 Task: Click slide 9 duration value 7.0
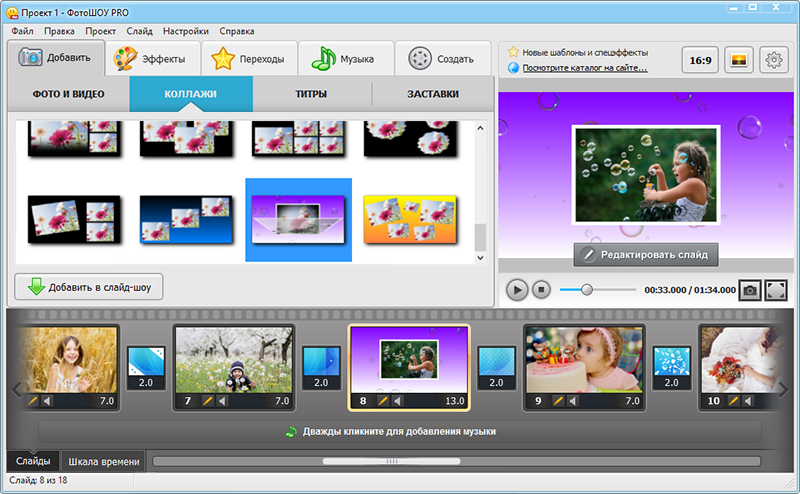(x=632, y=401)
